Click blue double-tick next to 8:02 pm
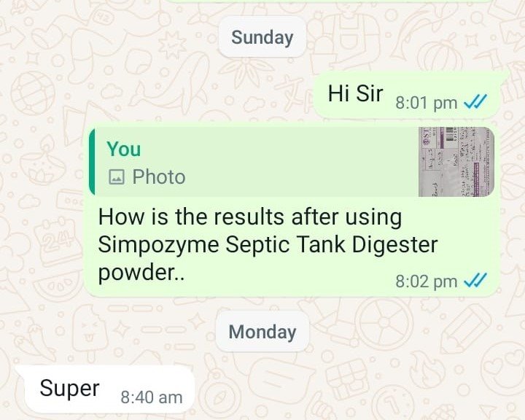This screenshot has height=420, width=525. pyautogui.click(x=475, y=280)
